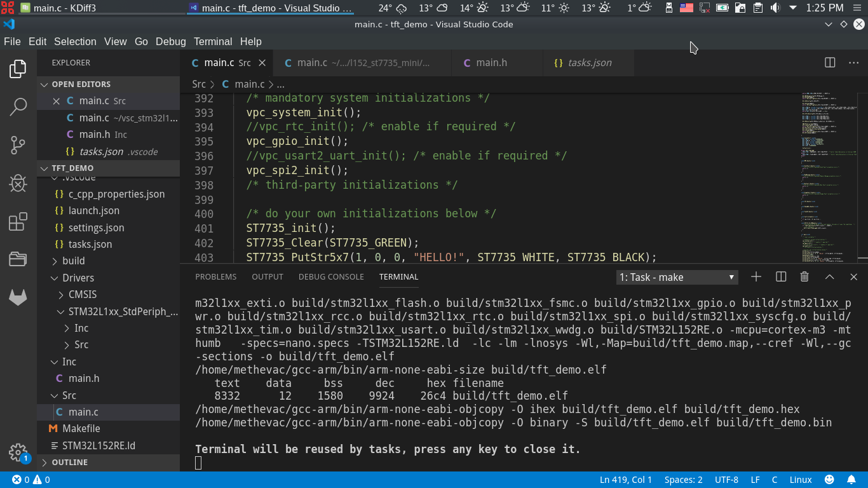Expand the OUTLINE section

(x=69, y=462)
